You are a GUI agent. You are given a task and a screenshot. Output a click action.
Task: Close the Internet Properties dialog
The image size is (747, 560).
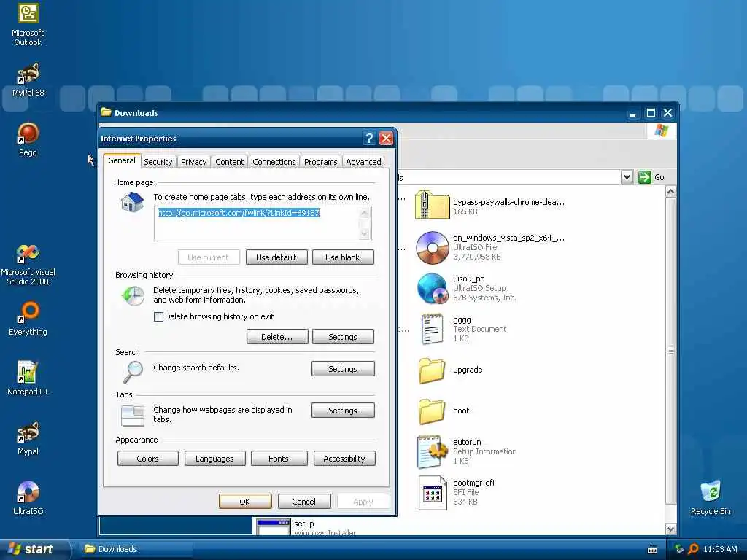click(387, 139)
